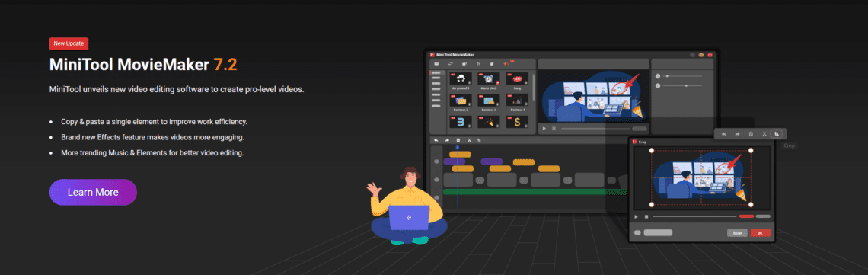Click the scissors icon in floating toolbar
The width and height of the screenshot is (868, 275).
click(764, 134)
